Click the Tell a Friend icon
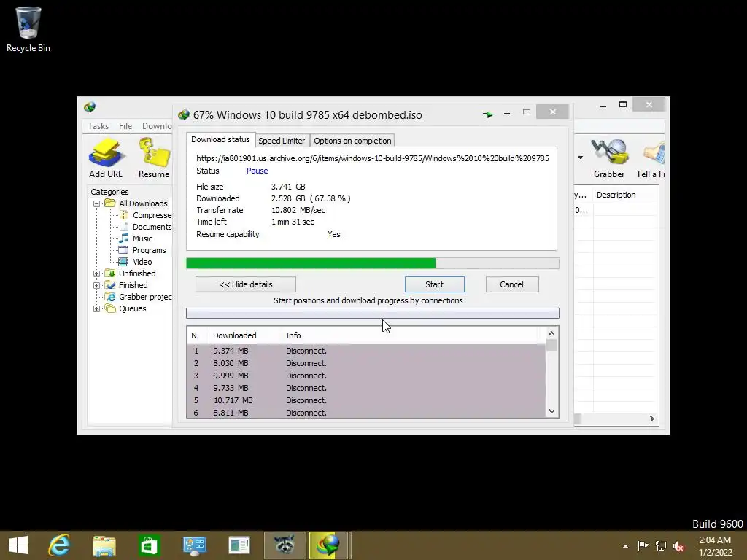The image size is (747, 560). (x=654, y=152)
